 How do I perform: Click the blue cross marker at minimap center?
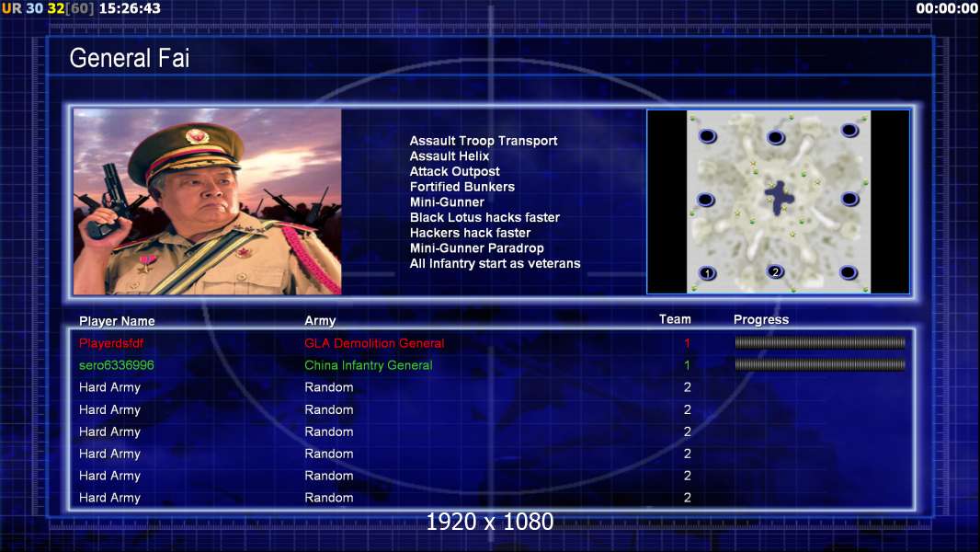coord(780,198)
